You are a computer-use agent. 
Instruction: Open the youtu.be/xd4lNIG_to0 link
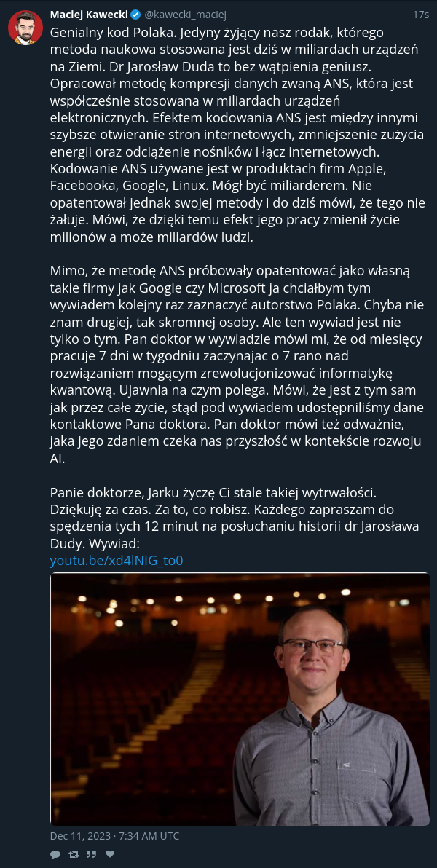coord(117,561)
